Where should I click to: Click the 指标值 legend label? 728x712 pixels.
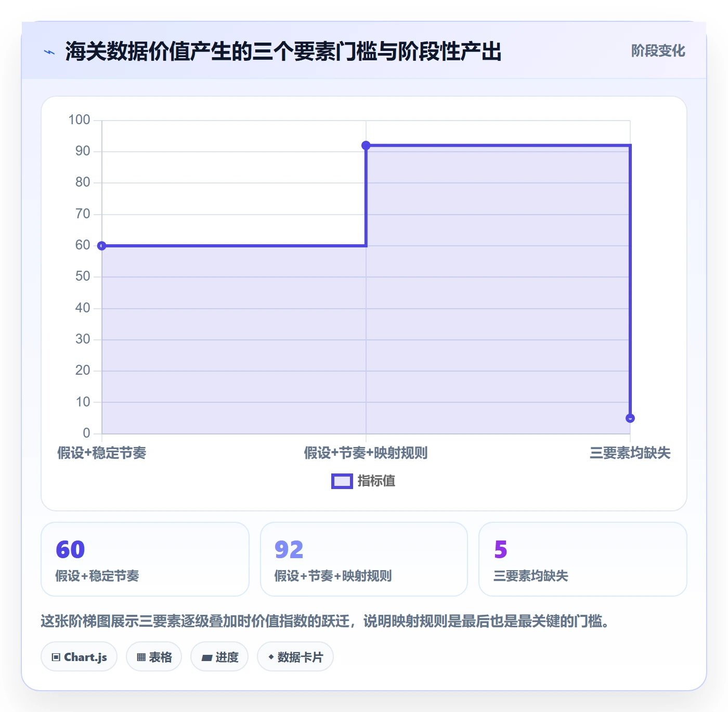point(376,481)
